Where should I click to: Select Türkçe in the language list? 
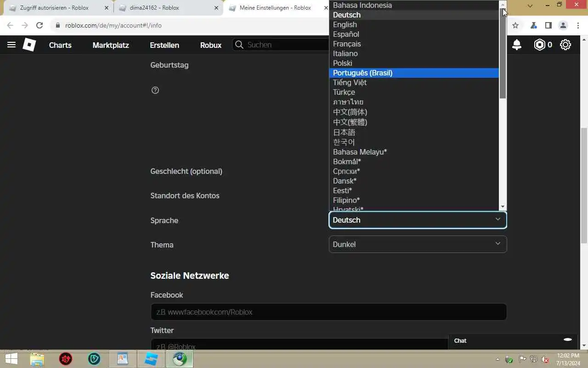pos(414,92)
